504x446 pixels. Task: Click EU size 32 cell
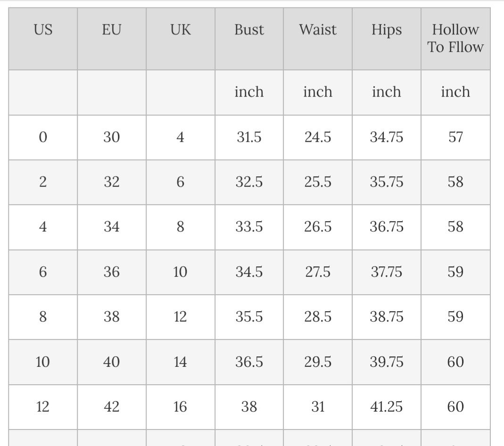[112, 182]
